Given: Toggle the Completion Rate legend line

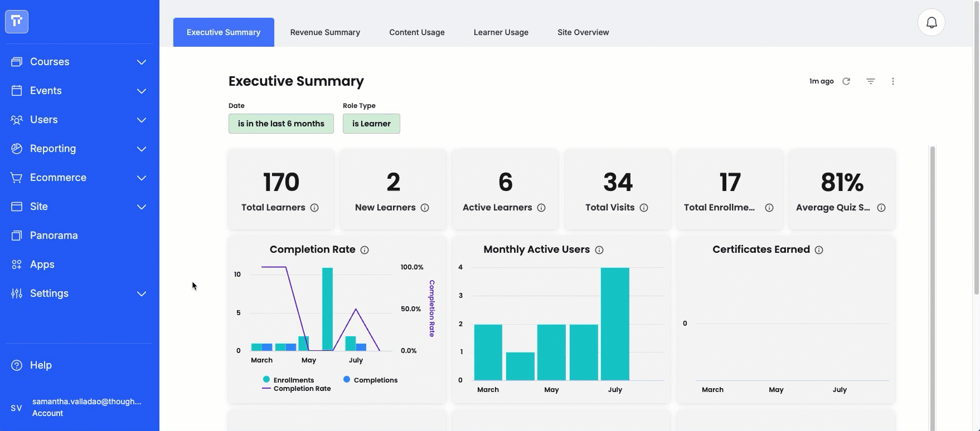Looking at the screenshot, I should (x=297, y=389).
